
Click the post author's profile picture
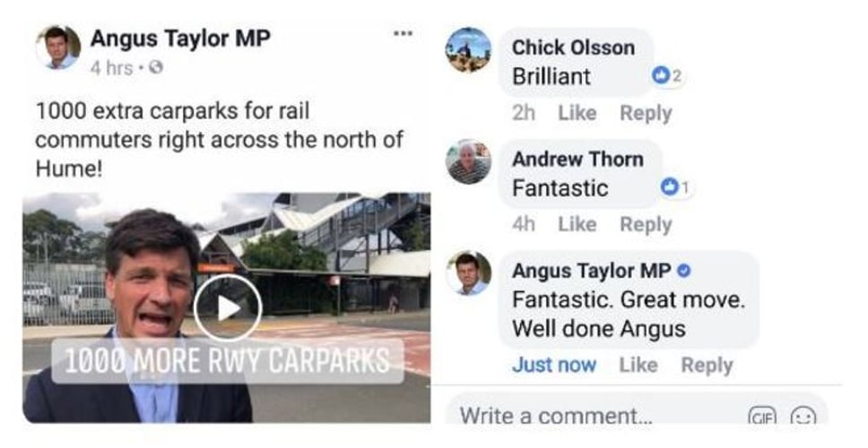pyautogui.click(x=57, y=48)
